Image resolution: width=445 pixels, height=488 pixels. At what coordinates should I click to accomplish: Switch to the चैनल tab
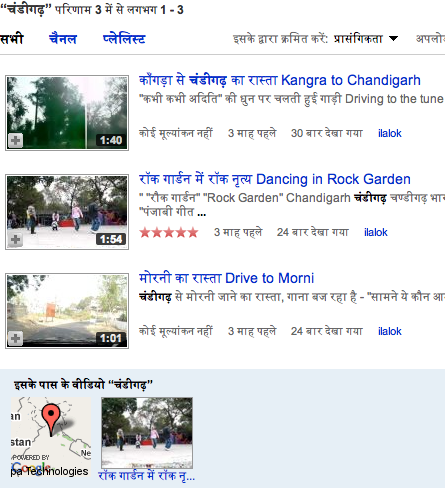click(63, 39)
